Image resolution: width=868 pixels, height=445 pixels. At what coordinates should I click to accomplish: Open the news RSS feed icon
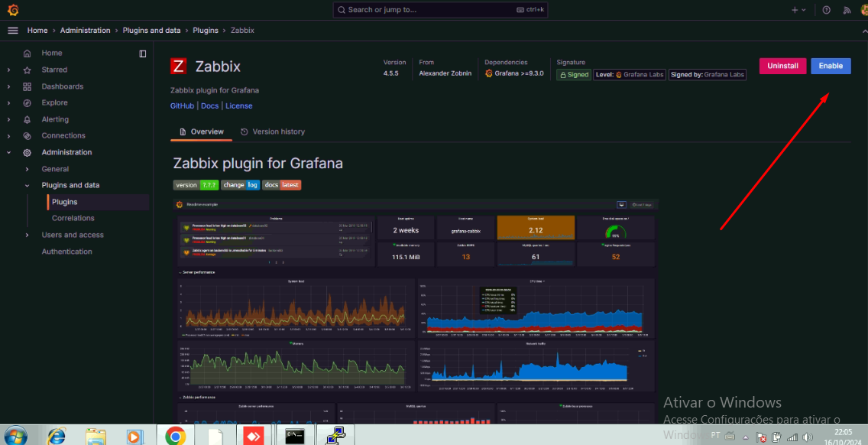847,10
